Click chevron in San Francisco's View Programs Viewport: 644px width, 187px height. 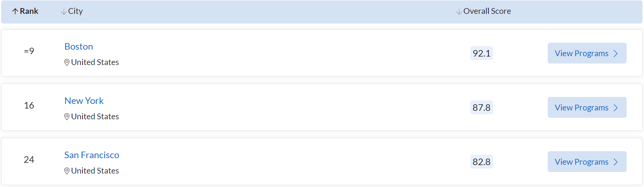coord(615,162)
